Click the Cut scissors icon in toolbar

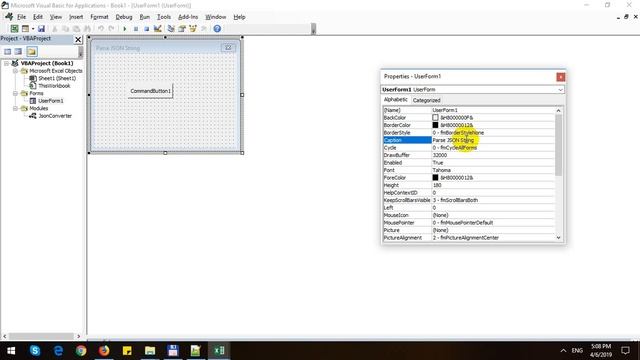[x=54, y=29]
